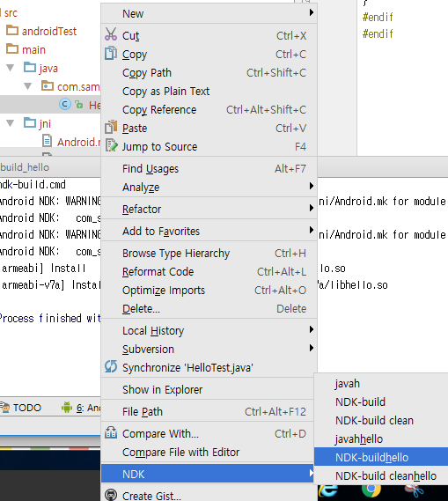Viewport: 448px width, 501px height.
Task: Select Copy as Plain Text
Action: tap(209, 92)
